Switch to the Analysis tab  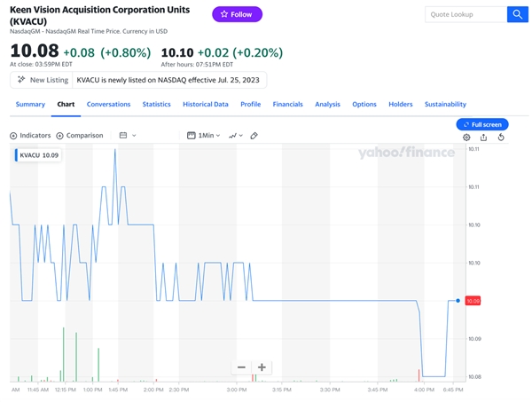coord(327,104)
